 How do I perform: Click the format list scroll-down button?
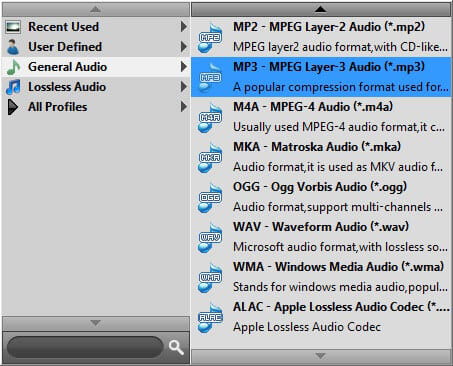pos(321,356)
